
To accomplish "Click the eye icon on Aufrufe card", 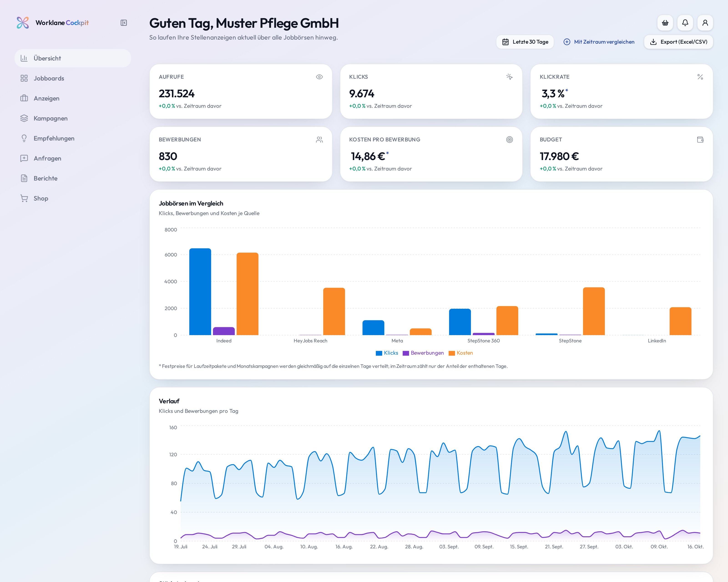I will pos(319,77).
